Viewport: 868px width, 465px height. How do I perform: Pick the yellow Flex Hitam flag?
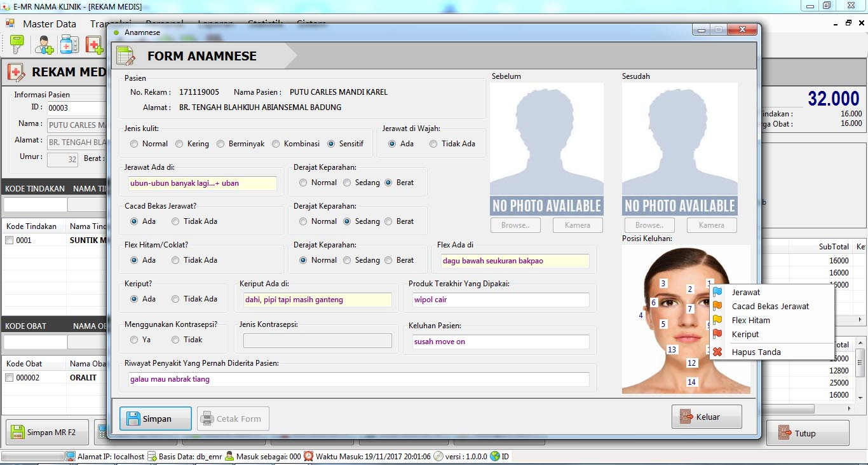tap(750, 321)
